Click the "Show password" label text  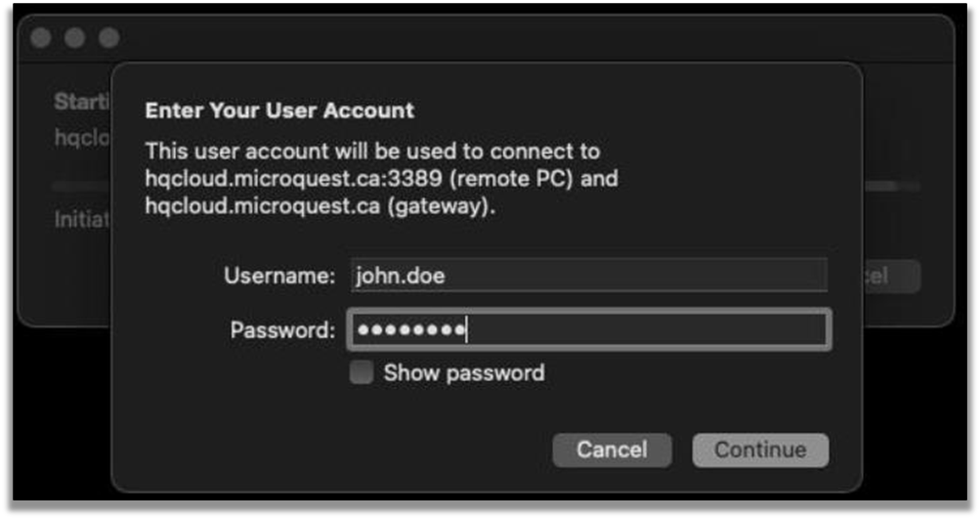coord(463,372)
